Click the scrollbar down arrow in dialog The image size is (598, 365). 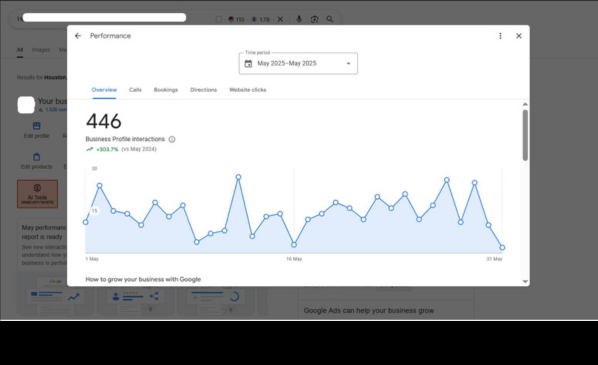525,281
